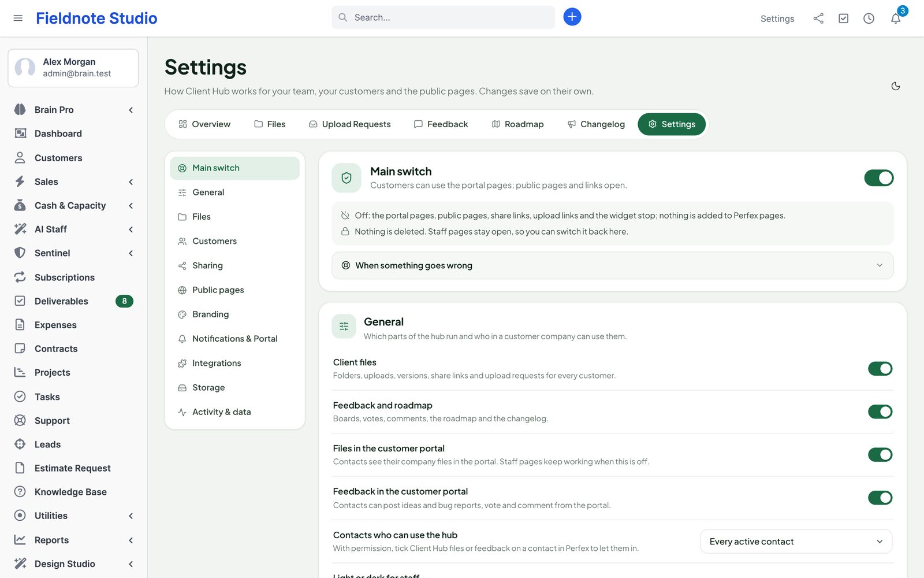This screenshot has width=924, height=578.
Task: Click the hamburger menu icon
Action: point(18,18)
